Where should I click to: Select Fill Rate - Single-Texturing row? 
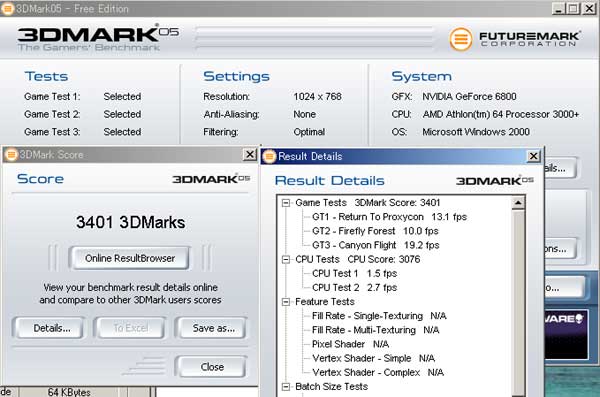pos(379,316)
